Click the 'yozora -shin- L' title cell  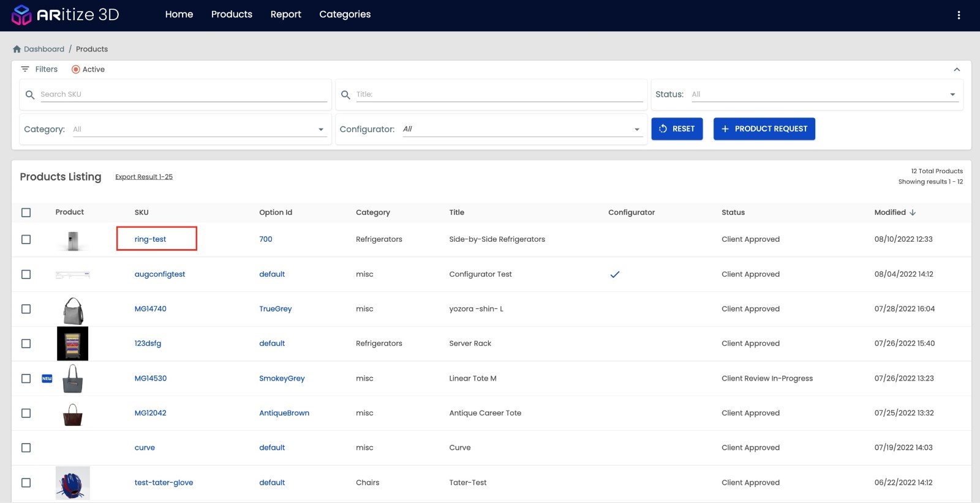click(477, 309)
